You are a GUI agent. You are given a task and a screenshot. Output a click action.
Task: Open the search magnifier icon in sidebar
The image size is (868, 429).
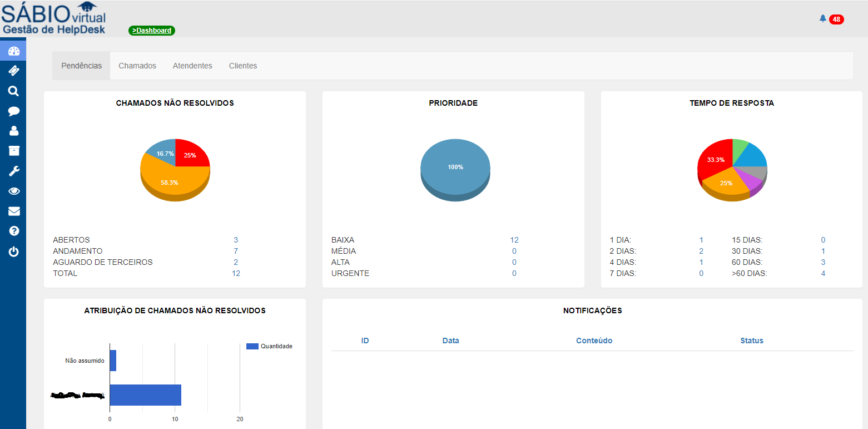[13, 91]
